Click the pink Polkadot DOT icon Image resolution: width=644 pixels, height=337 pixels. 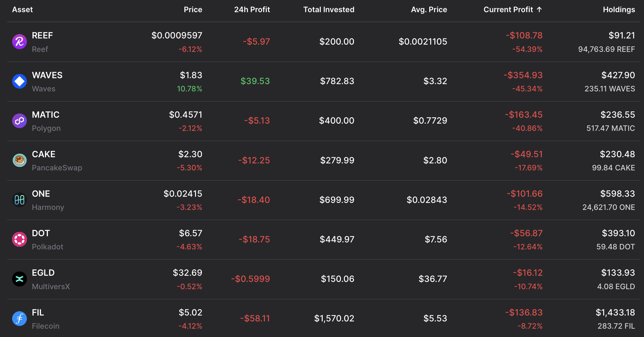point(19,239)
